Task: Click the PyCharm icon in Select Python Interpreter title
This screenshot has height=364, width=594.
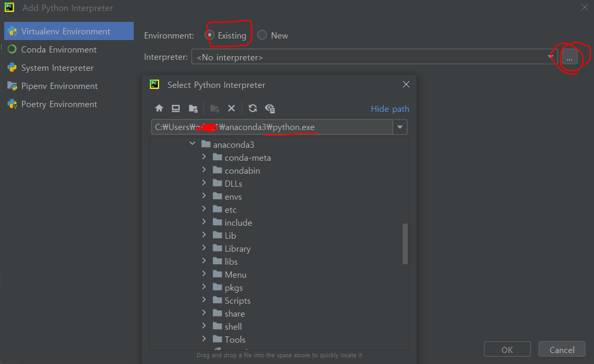Action: (154, 84)
